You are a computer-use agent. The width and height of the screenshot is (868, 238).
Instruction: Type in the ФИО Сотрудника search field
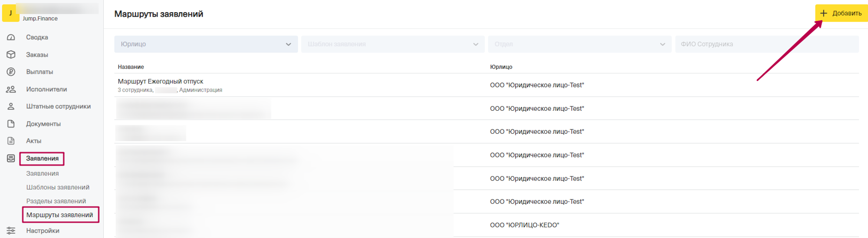(766, 44)
